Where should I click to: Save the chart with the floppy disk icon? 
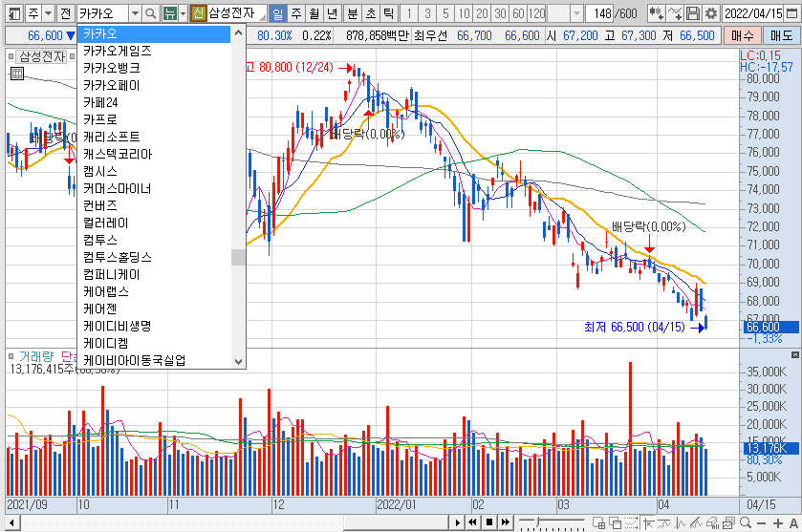[x=692, y=13]
